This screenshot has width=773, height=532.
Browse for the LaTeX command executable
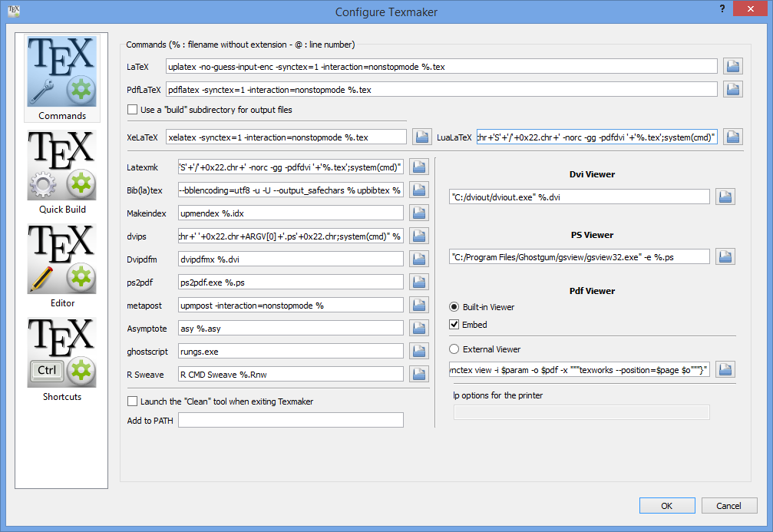(733, 66)
